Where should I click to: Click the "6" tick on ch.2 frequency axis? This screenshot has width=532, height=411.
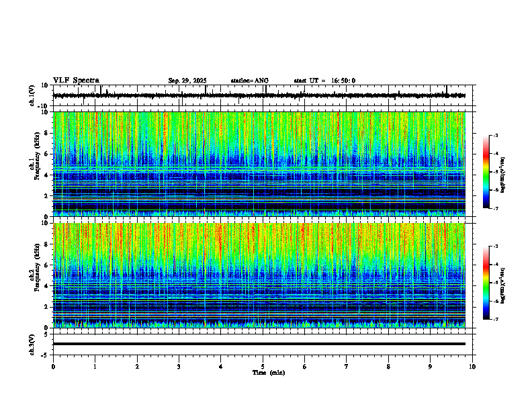pos(46,265)
